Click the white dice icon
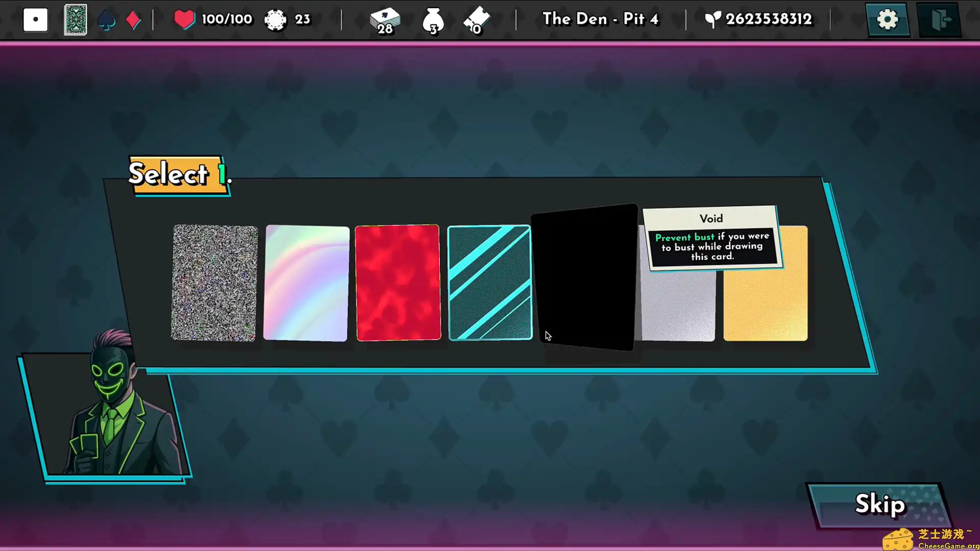This screenshot has width=980, height=551. tap(35, 20)
